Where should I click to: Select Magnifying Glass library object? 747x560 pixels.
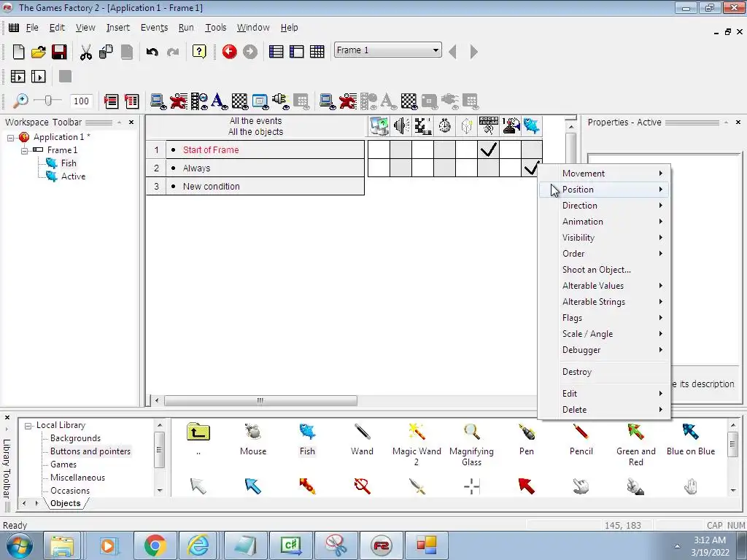pyautogui.click(x=472, y=445)
